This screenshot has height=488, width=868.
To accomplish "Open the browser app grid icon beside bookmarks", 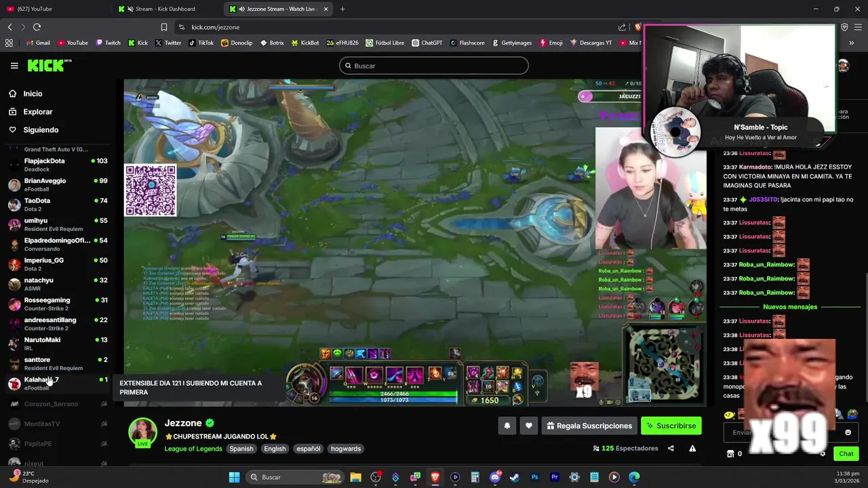I will pos(9,43).
